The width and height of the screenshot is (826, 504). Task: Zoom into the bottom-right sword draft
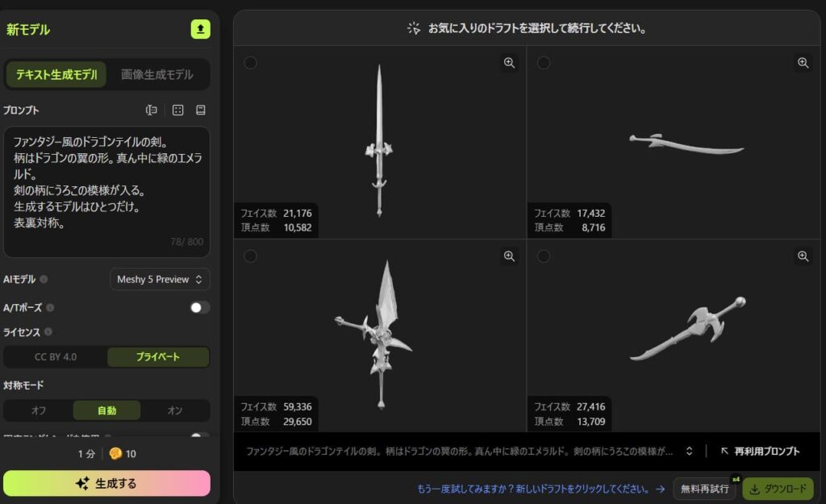click(x=803, y=256)
